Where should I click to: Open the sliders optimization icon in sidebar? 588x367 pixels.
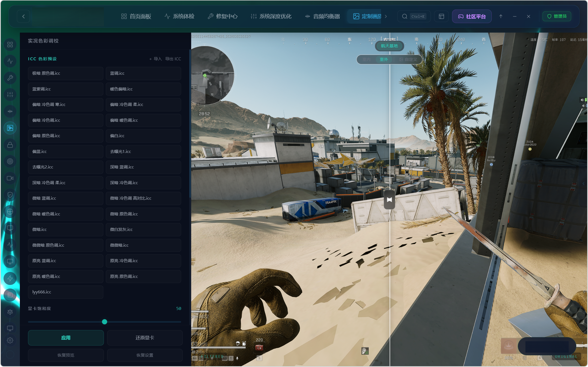click(x=10, y=95)
